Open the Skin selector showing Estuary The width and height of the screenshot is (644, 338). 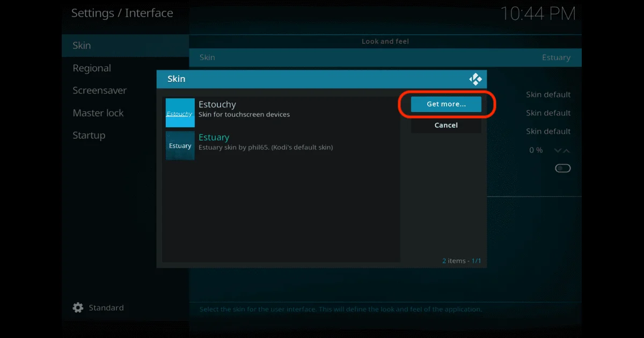coord(385,57)
